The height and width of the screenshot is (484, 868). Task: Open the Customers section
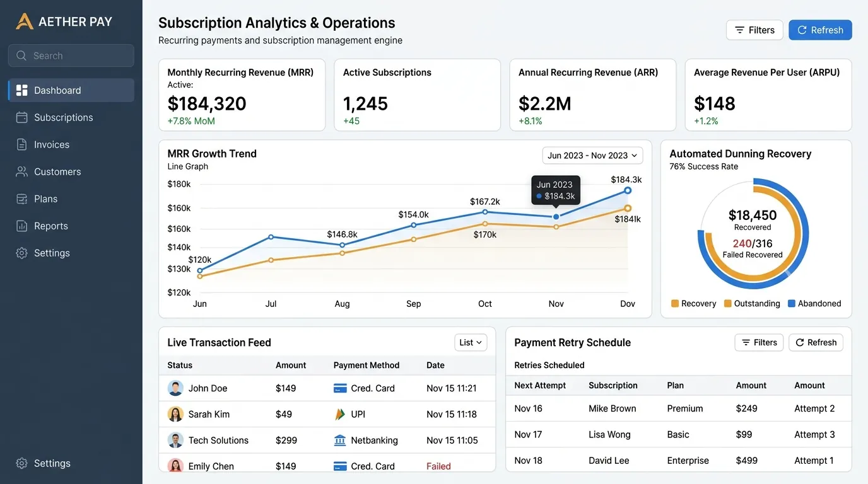pyautogui.click(x=71, y=171)
